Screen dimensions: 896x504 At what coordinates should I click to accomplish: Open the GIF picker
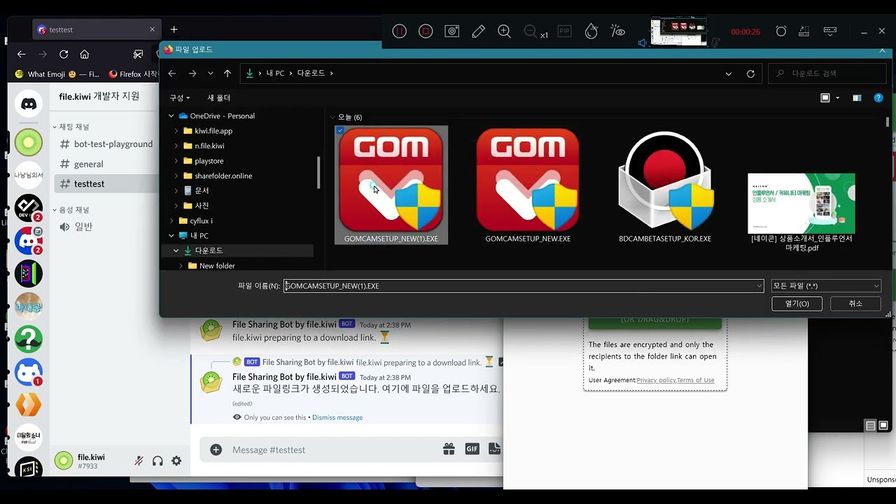[x=472, y=449]
